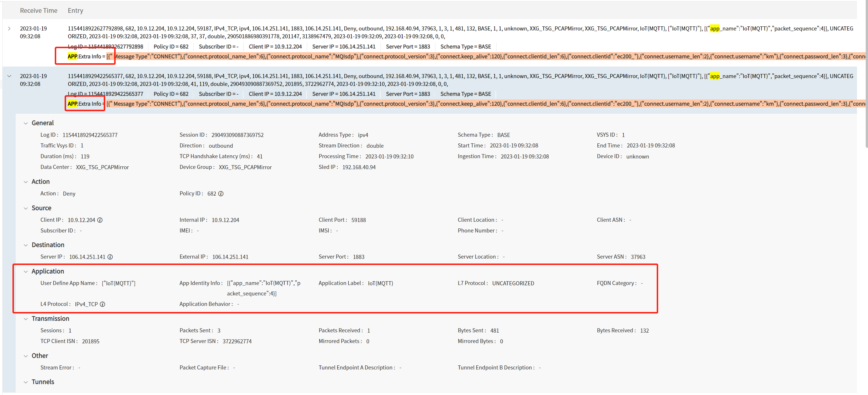Expand the first log entry row
868x395 pixels.
coord(10,29)
